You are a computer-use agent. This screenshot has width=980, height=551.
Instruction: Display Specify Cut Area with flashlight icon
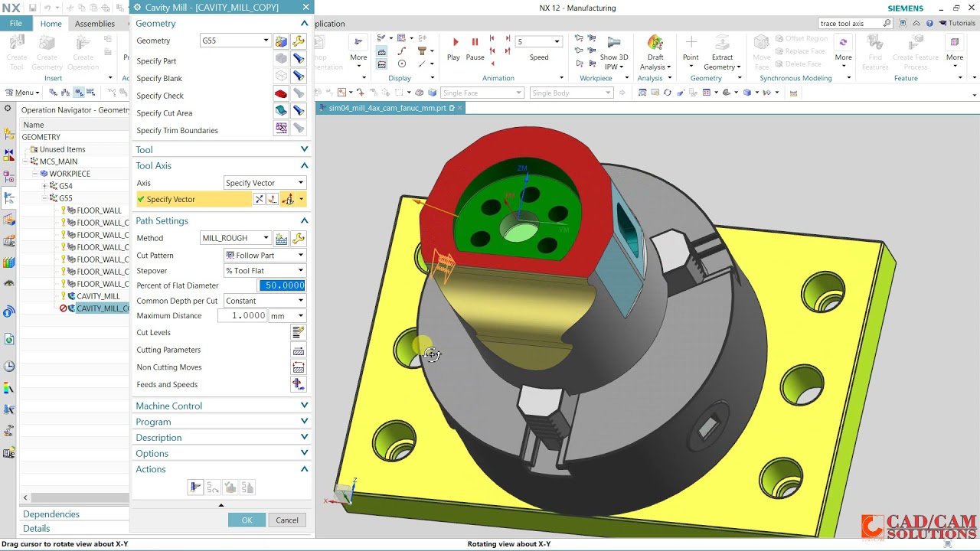(x=299, y=111)
